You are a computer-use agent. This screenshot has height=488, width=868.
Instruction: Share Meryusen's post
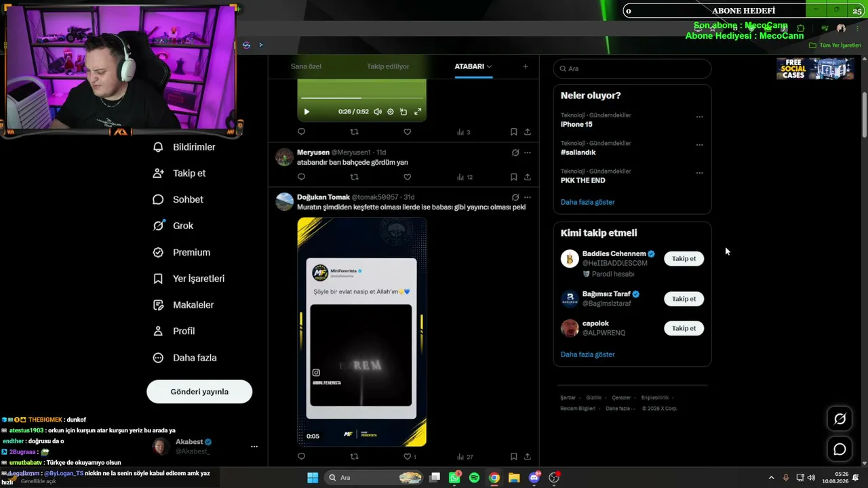[x=528, y=177]
